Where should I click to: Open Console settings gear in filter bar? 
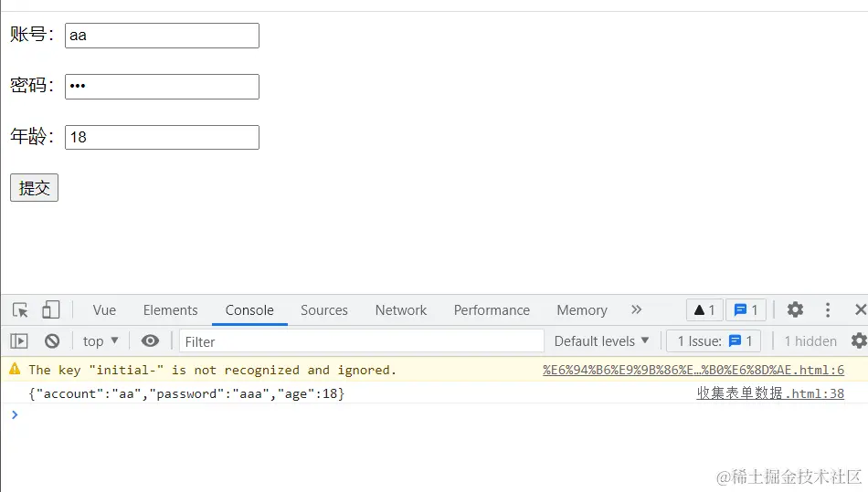859,341
